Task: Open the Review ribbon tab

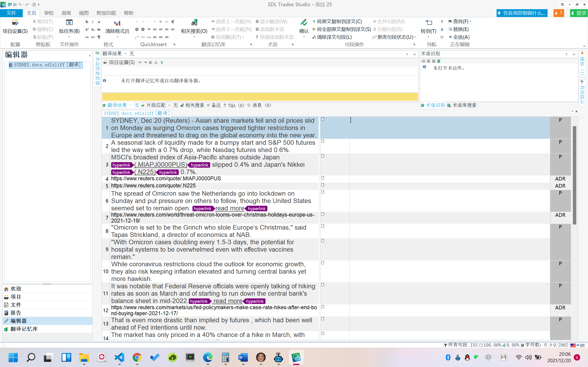Action: [49, 13]
